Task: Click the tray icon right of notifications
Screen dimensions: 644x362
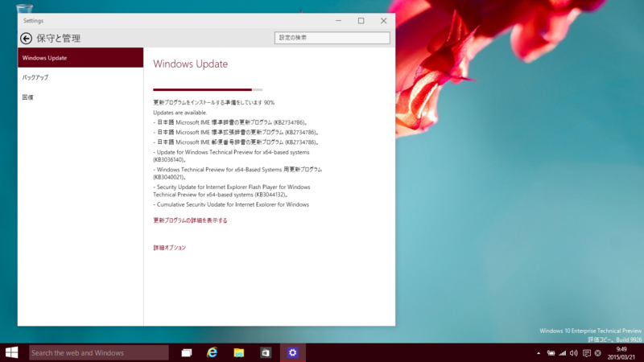Action: (598, 353)
